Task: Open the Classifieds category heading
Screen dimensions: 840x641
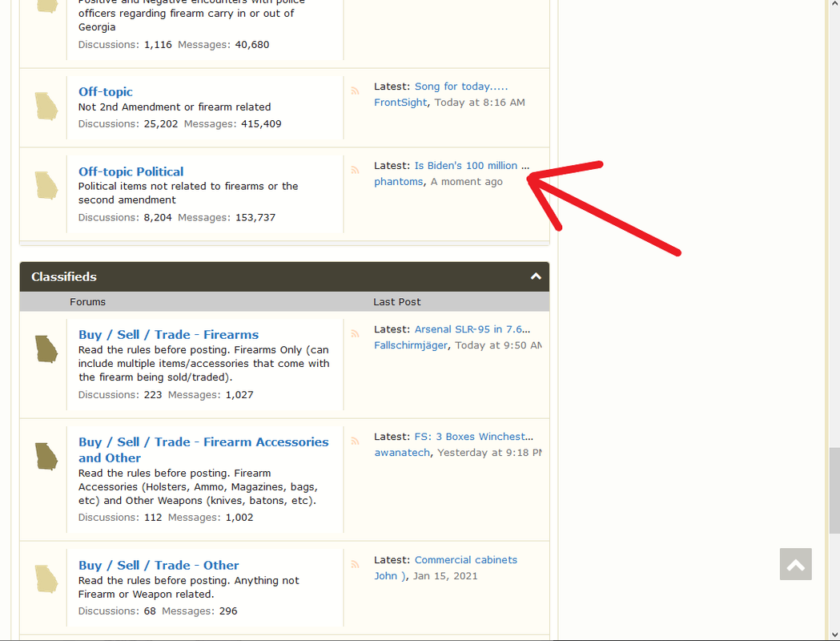Action: [x=64, y=277]
